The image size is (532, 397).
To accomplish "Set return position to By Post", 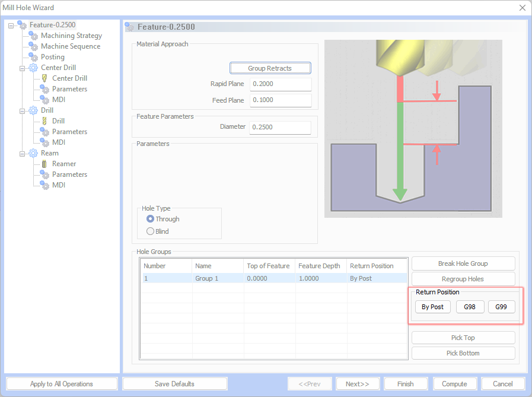I will 432,307.
